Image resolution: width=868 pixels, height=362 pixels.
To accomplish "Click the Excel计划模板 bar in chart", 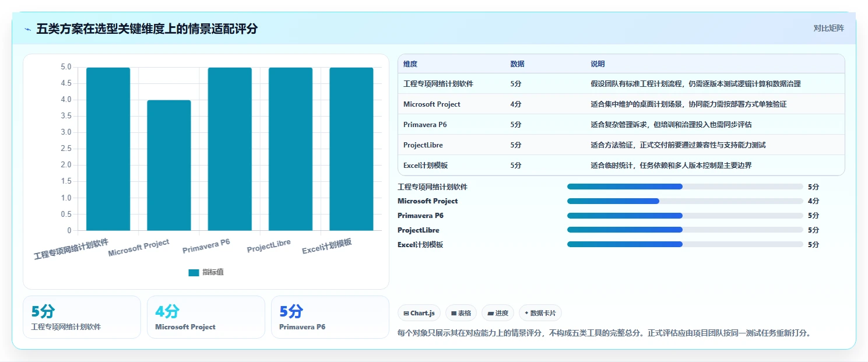I will 352,149.
